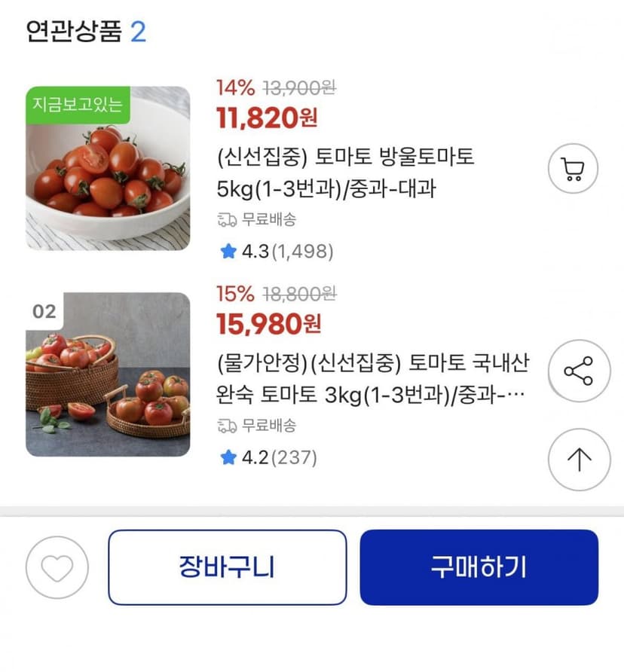The width and height of the screenshot is (624, 672).
Task: Open the 국내산 완숙 토마토 3kg title
Action: tap(372, 379)
